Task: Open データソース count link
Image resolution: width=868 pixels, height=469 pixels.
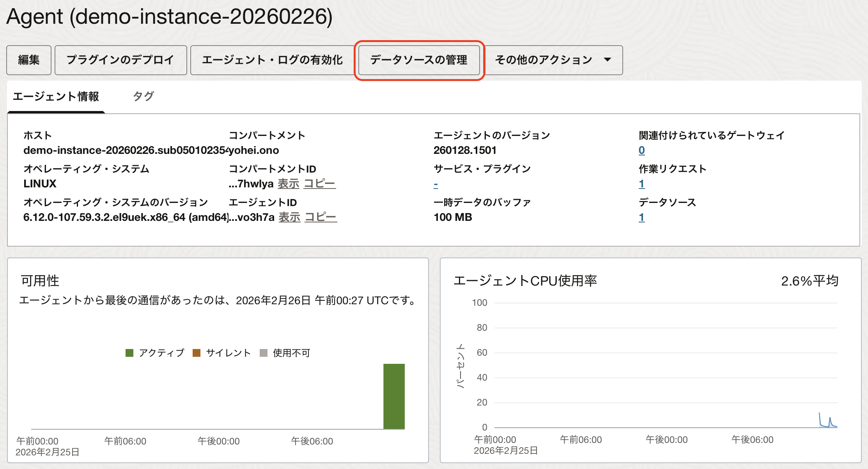Action: (641, 217)
